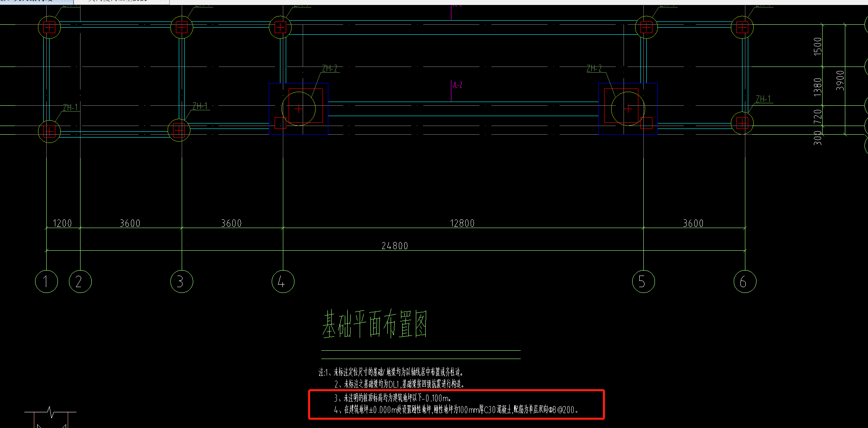Click the top pile symbol on axis 1
Viewport: 868px width, 428px height.
[49, 27]
